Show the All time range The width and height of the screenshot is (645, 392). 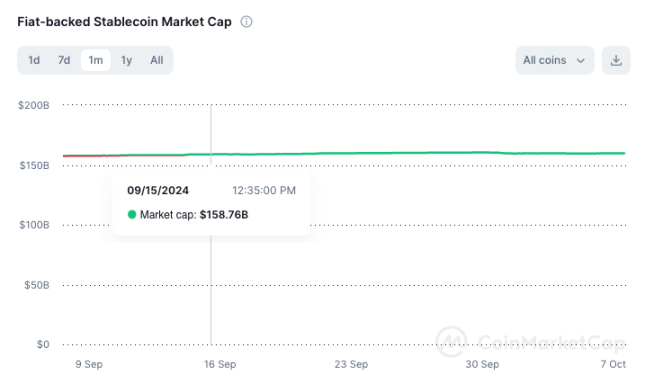[x=157, y=60]
